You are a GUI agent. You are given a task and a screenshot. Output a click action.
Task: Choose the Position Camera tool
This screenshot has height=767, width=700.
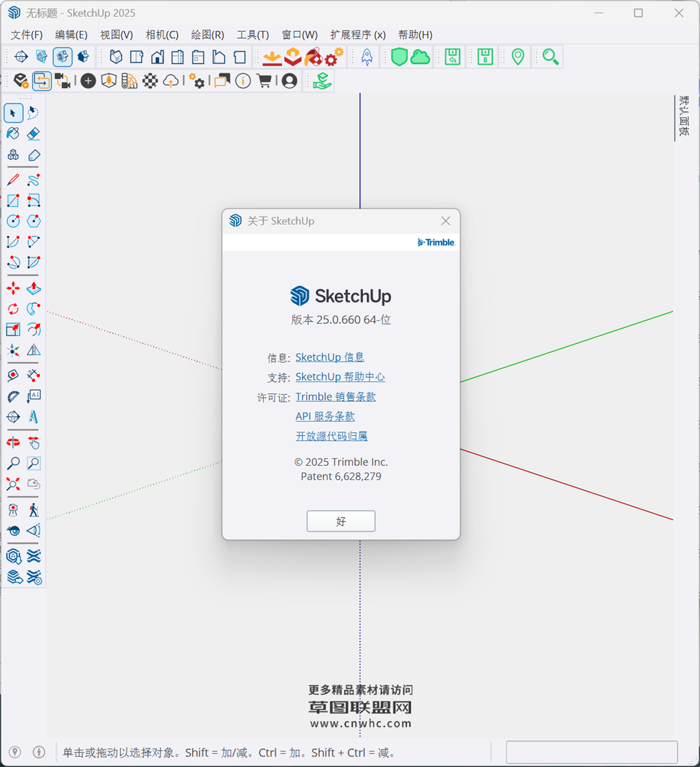coord(13,510)
